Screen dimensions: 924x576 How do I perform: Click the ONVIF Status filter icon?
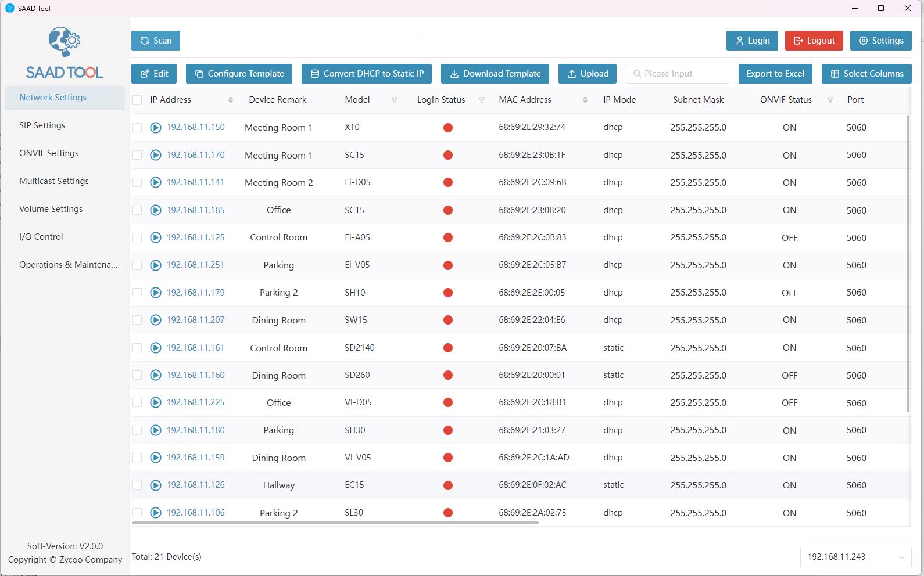tap(830, 100)
